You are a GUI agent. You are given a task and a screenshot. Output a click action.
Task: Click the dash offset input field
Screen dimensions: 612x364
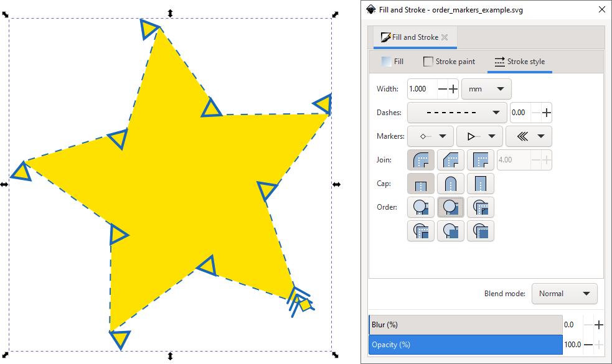[x=520, y=113]
